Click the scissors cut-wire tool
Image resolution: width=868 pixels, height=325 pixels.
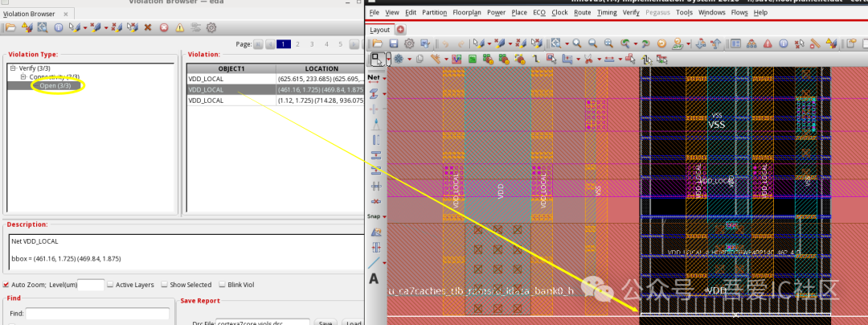coord(589,59)
